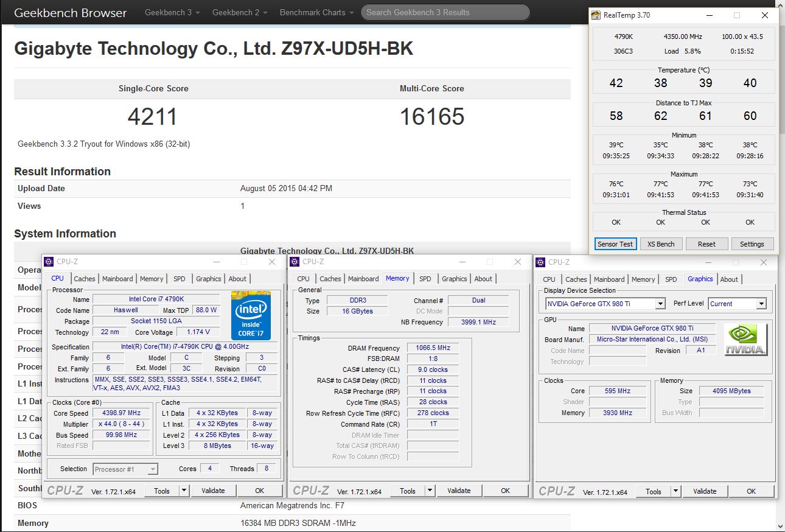Click the maximum temperature 76°C reading
Screen dimensions: 785x532
616,184
